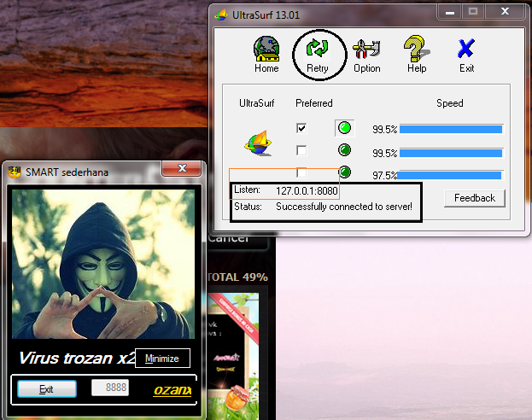Select second server green indicator at 99.5%
This screenshot has width=532, height=420.
coord(345,150)
